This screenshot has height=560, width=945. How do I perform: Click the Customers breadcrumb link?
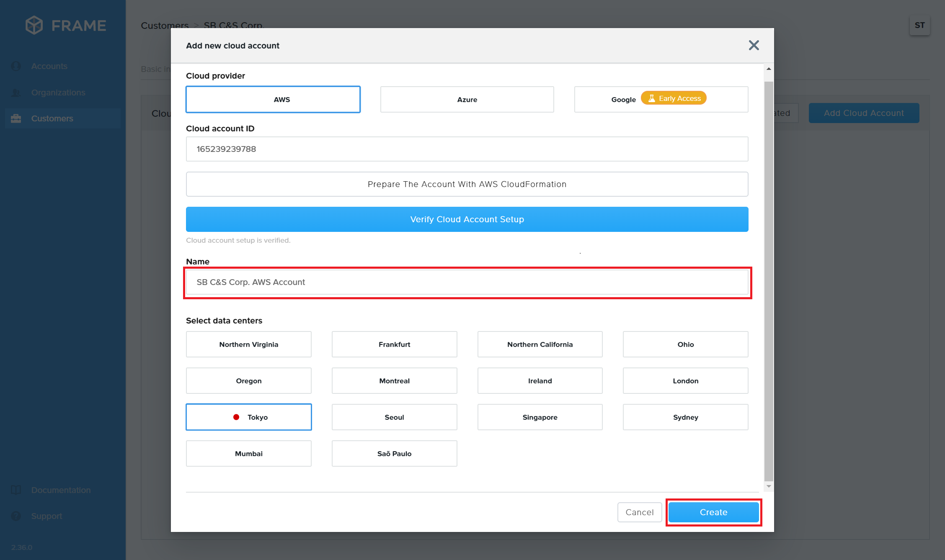(165, 25)
